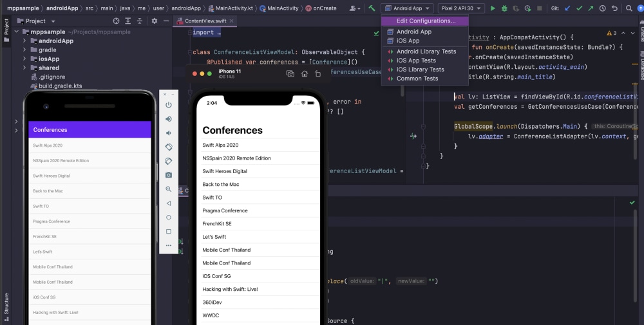Run the app with the green play button
The image size is (644, 325).
pyautogui.click(x=493, y=8)
